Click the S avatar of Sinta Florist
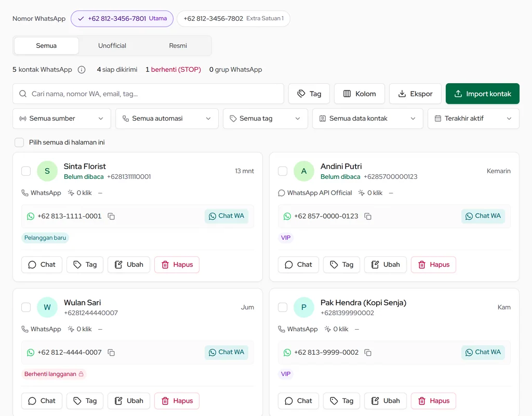Screen dimensions: 532x416 [47, 171]
